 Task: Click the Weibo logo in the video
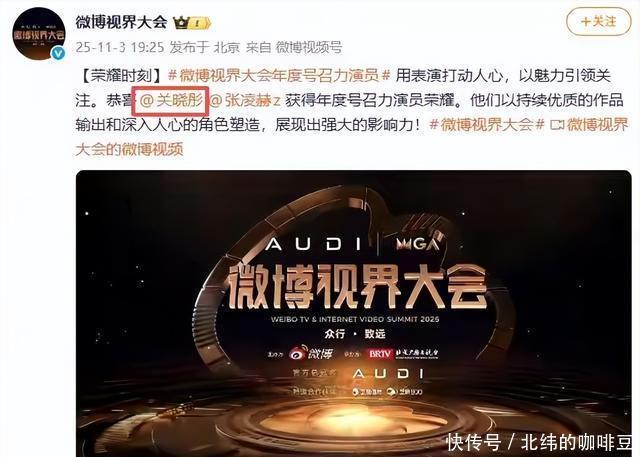(311, 353)
